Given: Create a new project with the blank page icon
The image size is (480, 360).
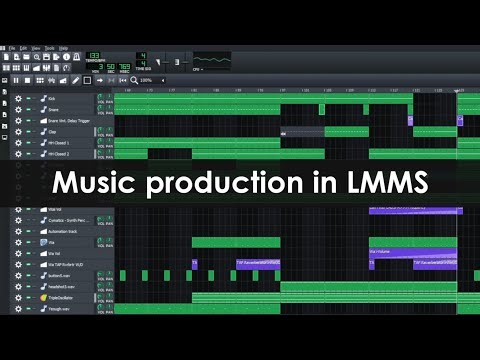Looking at the screenshot, I should pyautogui.click(x=6, y=57).
